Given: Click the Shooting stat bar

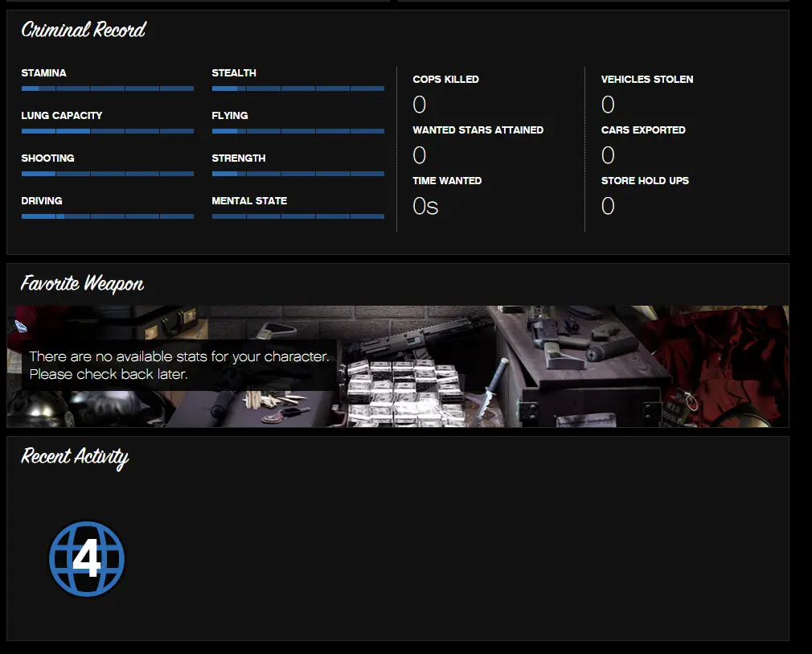Looking at the screenshot, I should [x=108, y=174].
